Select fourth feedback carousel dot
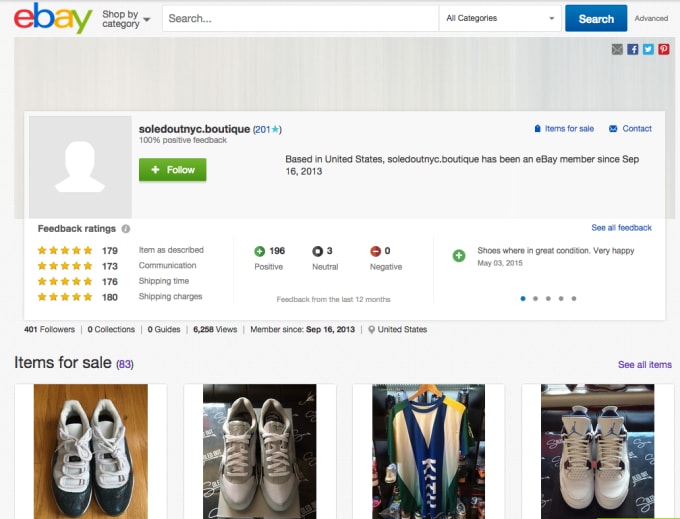 561,298
